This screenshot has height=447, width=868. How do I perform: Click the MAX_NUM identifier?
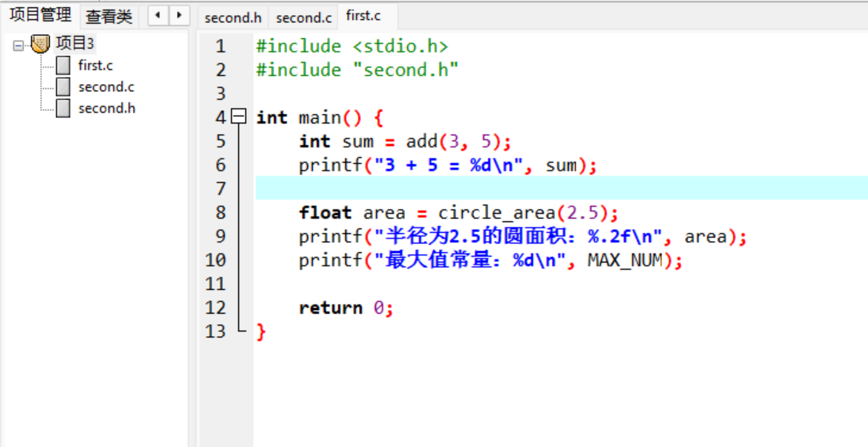625,260
